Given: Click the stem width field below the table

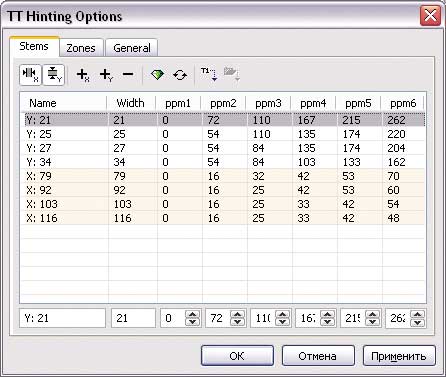Looking at the screenshot, I should coord(133,318).
